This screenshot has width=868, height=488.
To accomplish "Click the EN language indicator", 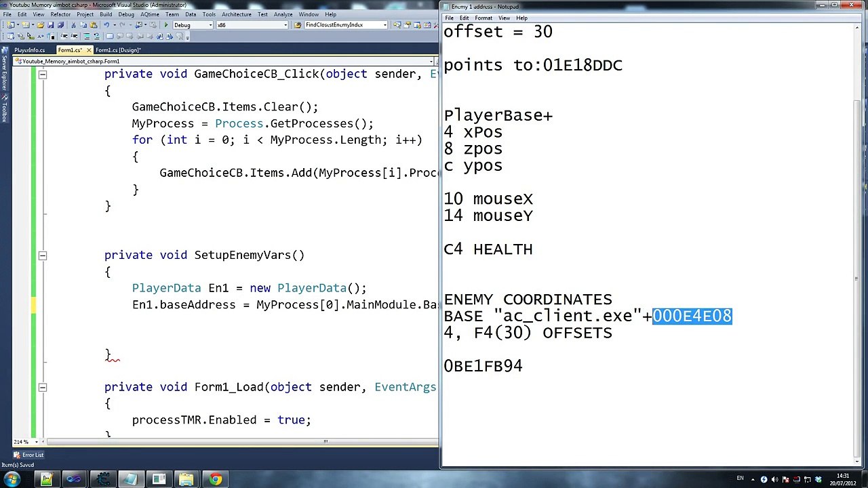I will pyautogui.click(x=740, y=478).
